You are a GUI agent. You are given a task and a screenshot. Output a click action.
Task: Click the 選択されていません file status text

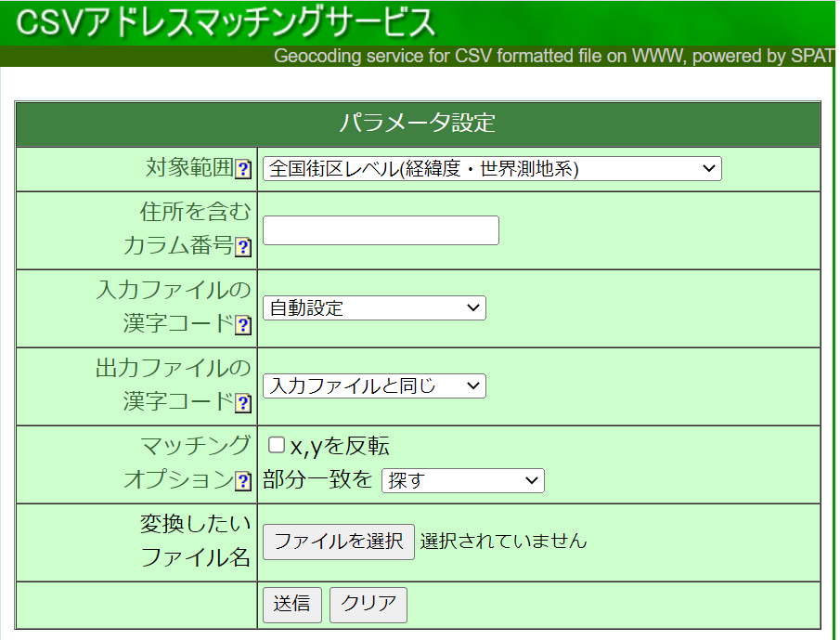coord(504,541)
